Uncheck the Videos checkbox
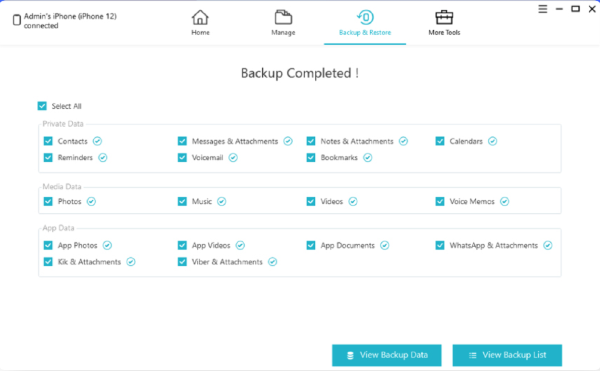 (311, 202)
